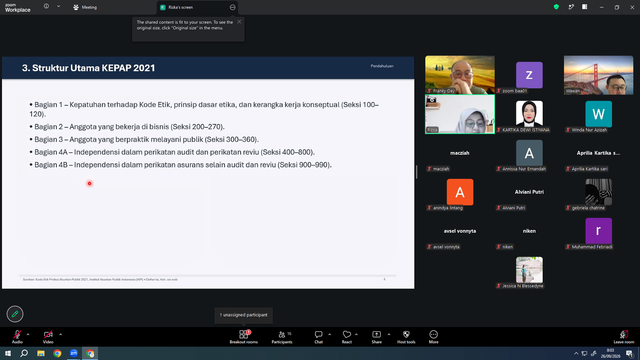The width and height of the screenshot is (640, 360).
Task: Click anindya lintang orange A avatar
Action: [x=460, y=192]
